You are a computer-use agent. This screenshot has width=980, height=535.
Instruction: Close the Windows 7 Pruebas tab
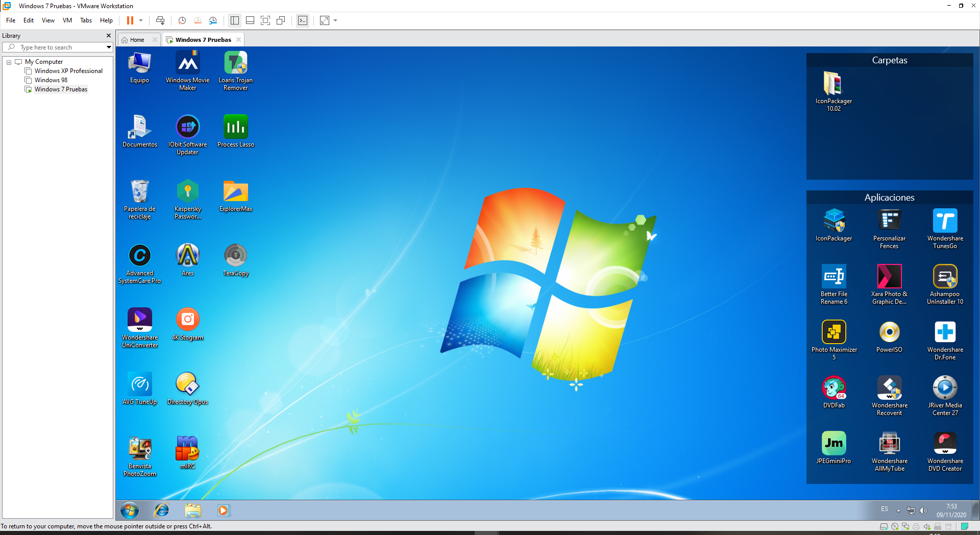click(238, 40)
